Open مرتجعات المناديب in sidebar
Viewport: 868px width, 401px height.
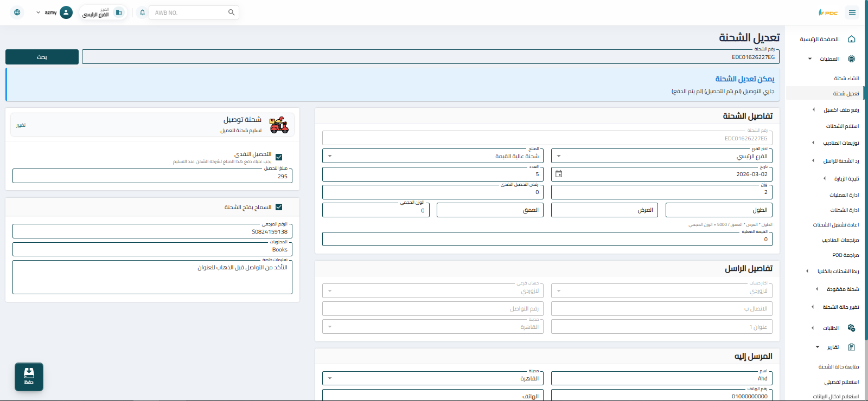(x=840, y=240)
